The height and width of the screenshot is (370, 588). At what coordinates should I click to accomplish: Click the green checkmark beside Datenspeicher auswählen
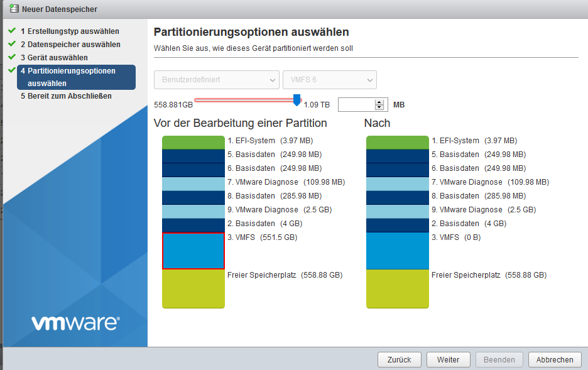coord(11,44)
